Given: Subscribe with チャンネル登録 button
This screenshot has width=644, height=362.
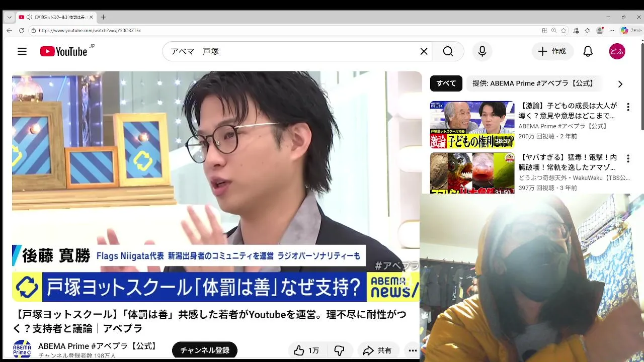Looking at the screenshot, I should coord(205,350).
